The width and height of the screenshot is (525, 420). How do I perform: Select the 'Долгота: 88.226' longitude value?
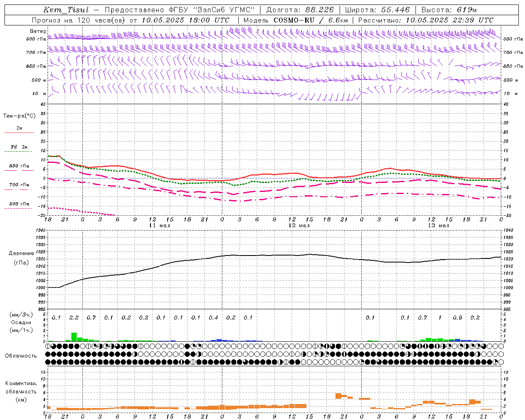coord(300,10)
